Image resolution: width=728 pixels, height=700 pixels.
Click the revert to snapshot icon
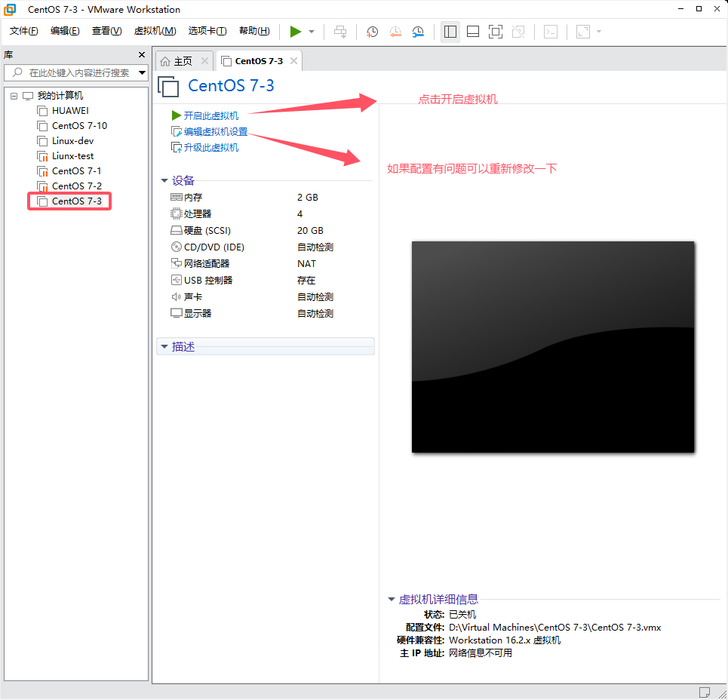(x=395, y=32)
